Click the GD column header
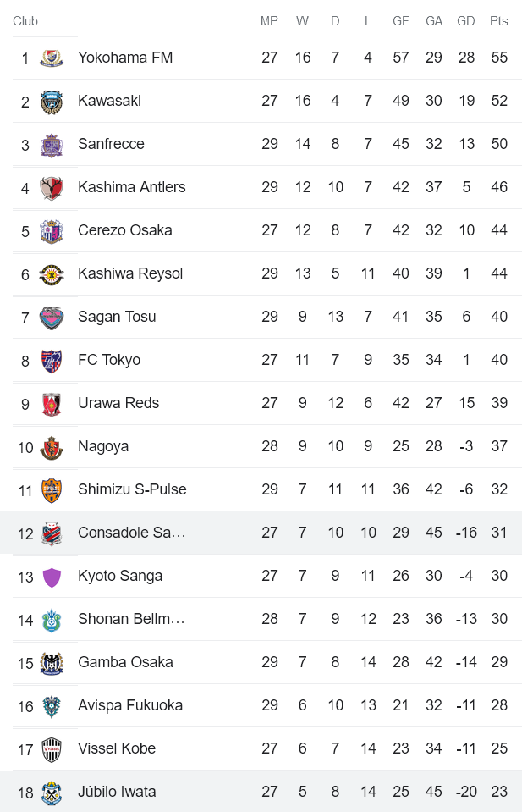The height and width of the screenshot is (812, 522). click(466, 21)
